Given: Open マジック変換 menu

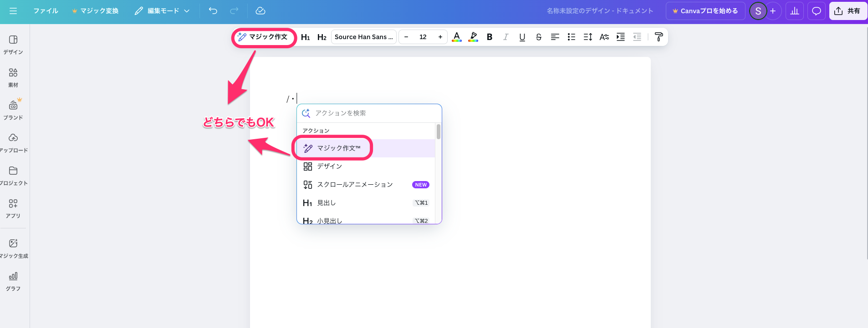Looking at the screenshot, I should tap(95, 11).
